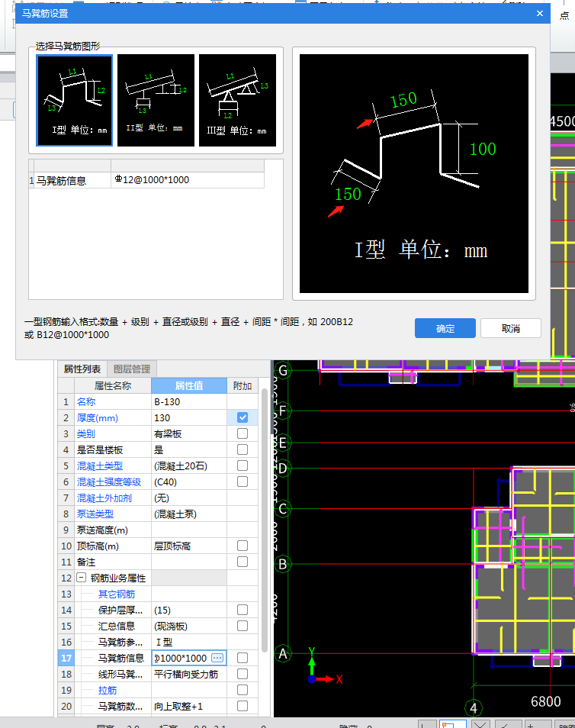Click the 名称 property link
Image resolution: width=575 pixels, height=728 pixels.
pyautogui.click(x=86, y=401)
